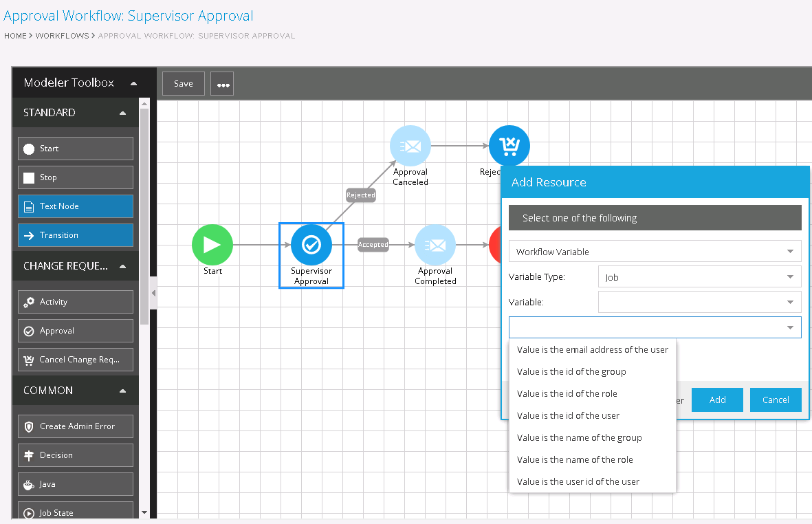Viewport: 812px width, 524px height.
Task: Select the Create Admin Error tool
Action: 75,426
